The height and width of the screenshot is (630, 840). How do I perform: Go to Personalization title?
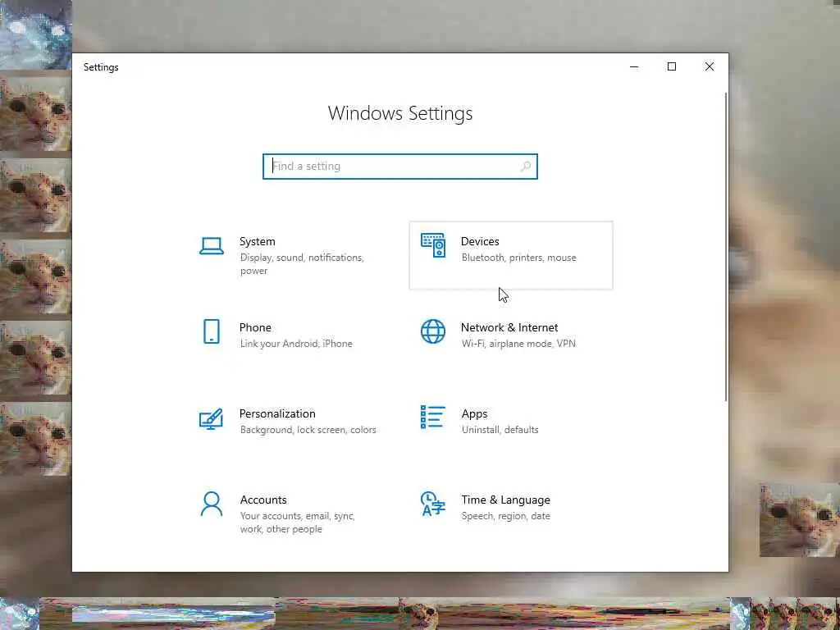277,413
